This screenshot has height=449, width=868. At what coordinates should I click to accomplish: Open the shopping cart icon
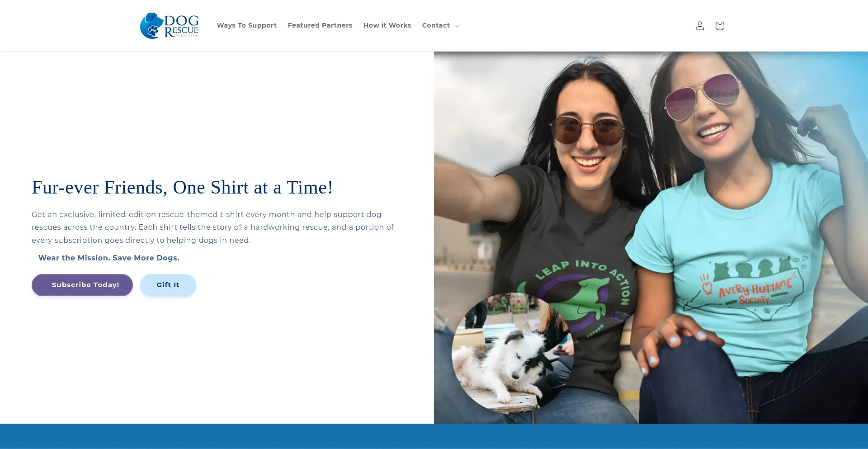coord(720,26)
